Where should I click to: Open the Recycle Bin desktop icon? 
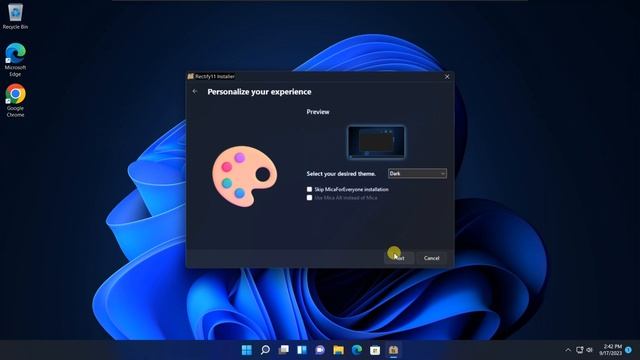(16, 16)
